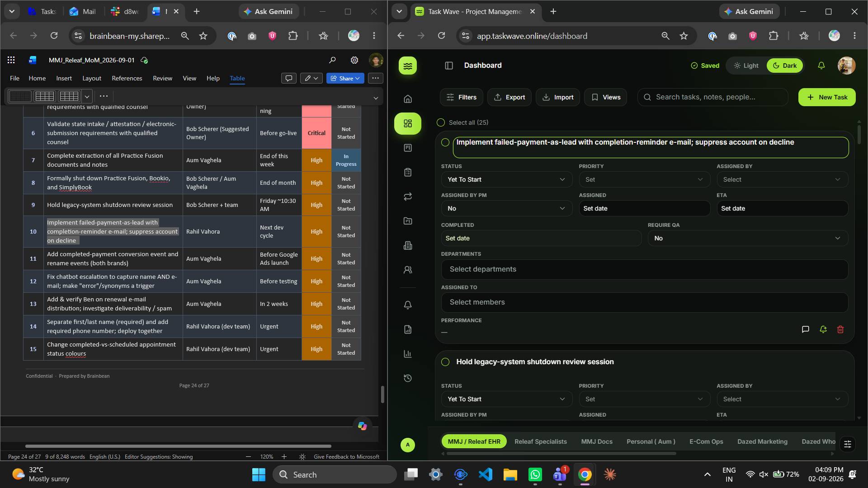Screen dimensions: 868x488
Task: Open the Word app launcher grid
Action: 11,60
